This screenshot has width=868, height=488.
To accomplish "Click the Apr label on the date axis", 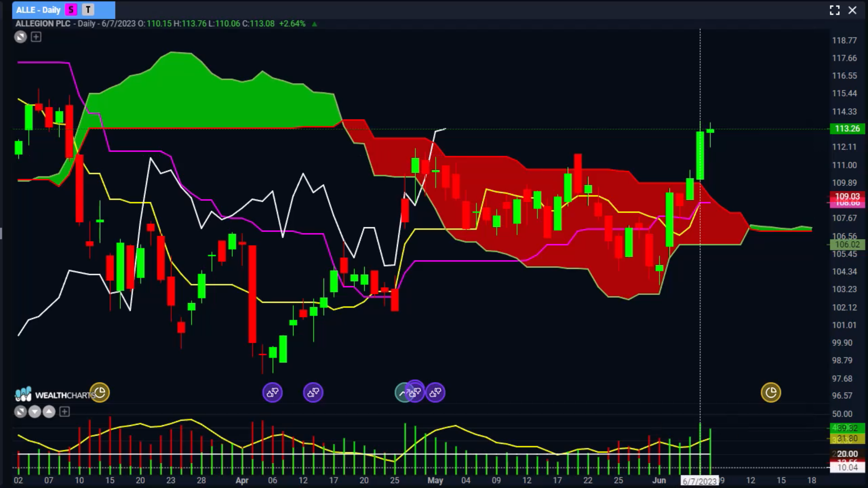I will point(242,480).
